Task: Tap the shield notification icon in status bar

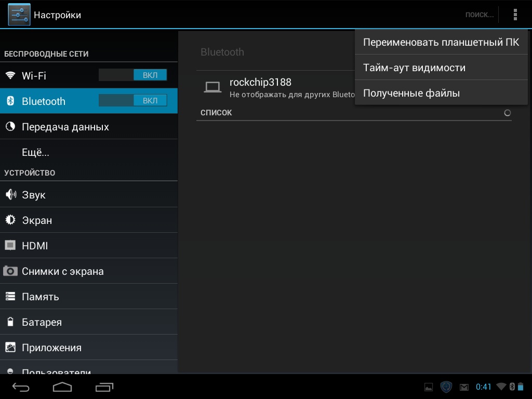Action: pyautogui.click(x=446, y=387)
